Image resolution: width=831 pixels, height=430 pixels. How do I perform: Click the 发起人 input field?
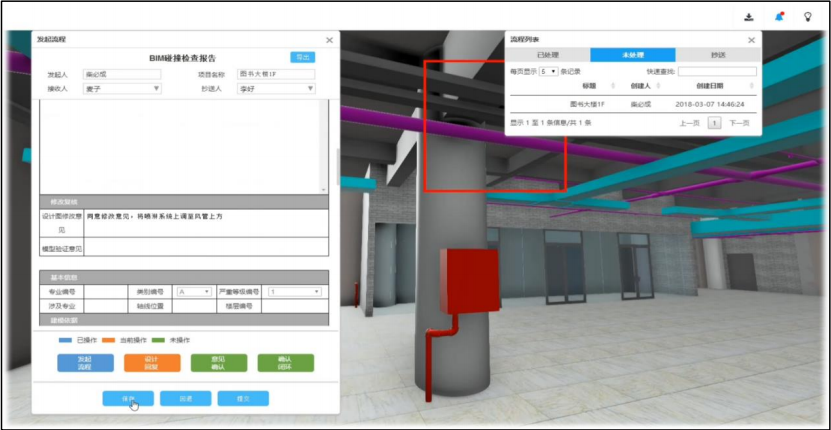click(x=122, y=74)
